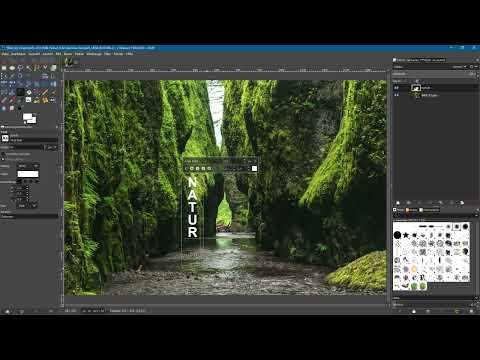The height and width of the screenshot is (360, 480).
Task: Select the Zoom tool in toolbox
Action: coord(20,76)
